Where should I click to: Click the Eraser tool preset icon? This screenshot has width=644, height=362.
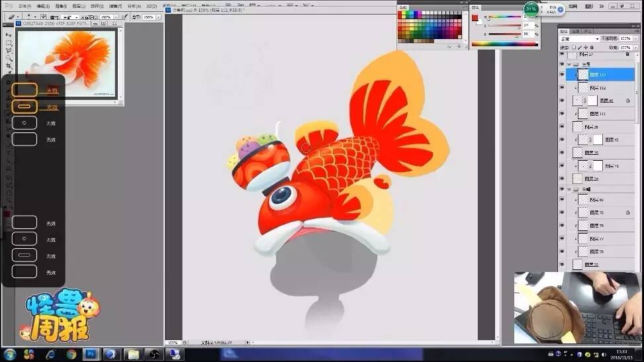[x=11, y=17]
